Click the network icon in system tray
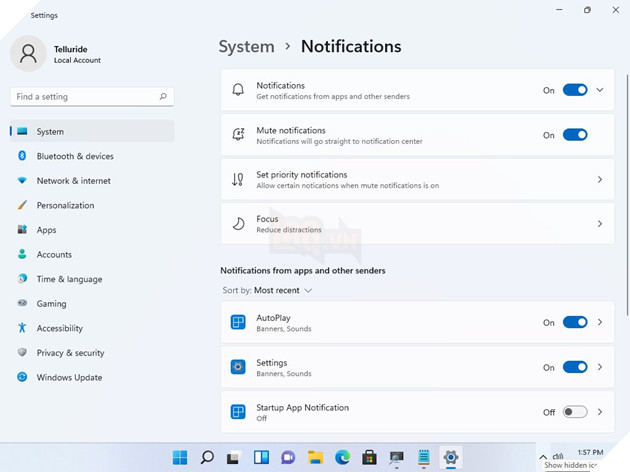 click(x=558, y=456)
